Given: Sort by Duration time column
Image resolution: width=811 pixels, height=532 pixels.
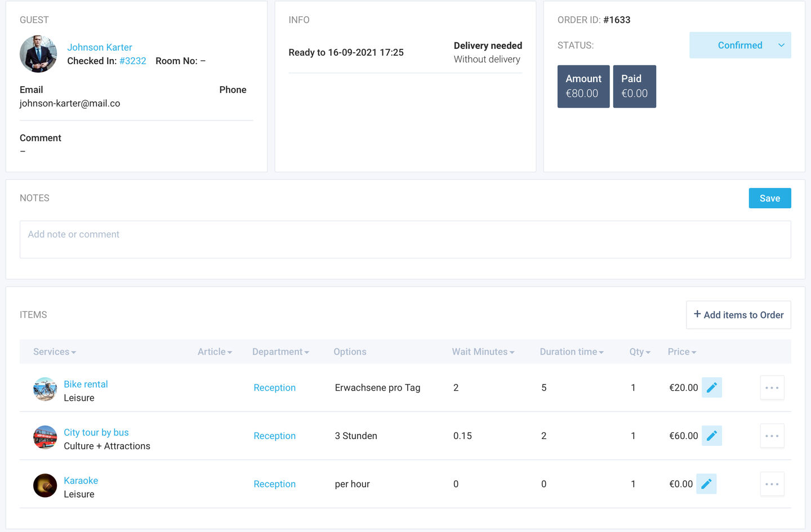Looking at the screenshot, I should pyautogui.click(x=572, y=352).
